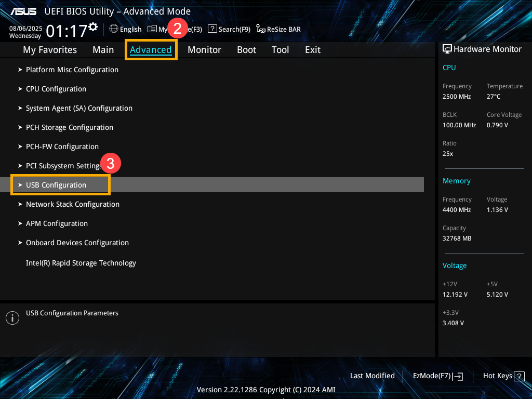Click the EzMode exit arrow icon
Image resolution: width=532 pixels, height=399 pixels.
click(458, 376)
